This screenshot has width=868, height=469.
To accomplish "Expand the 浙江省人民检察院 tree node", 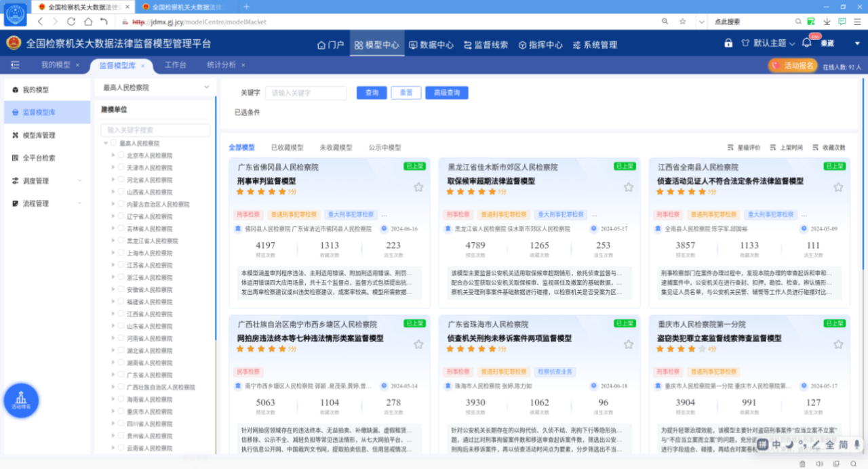I will point(113,277).
